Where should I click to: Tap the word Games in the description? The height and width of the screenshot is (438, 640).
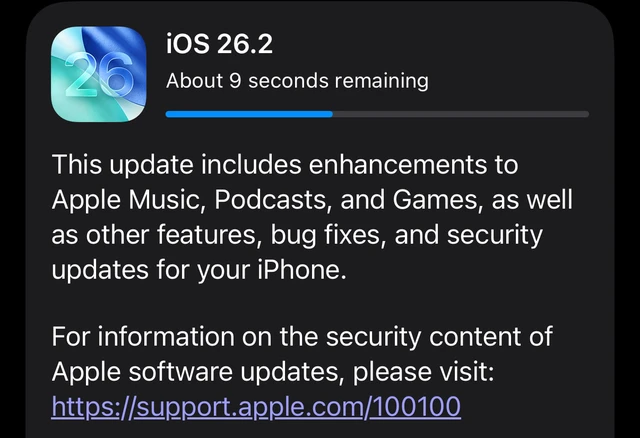(x=435, y=200)
